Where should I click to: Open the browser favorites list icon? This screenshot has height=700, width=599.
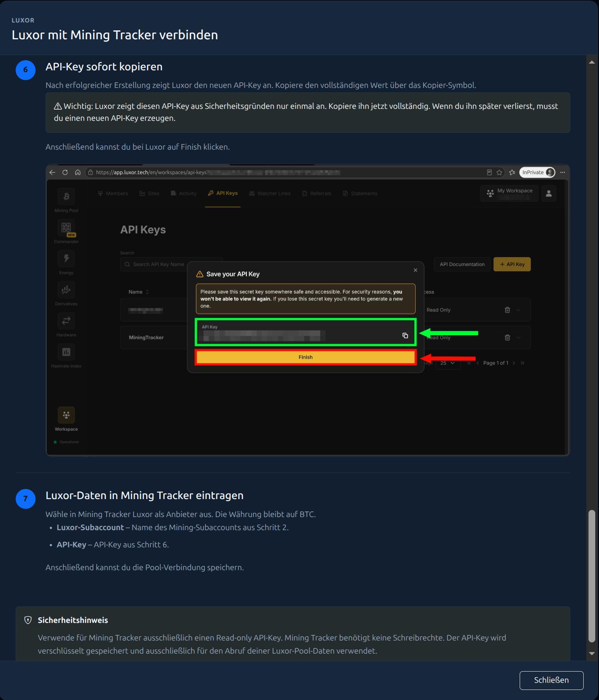512,172
